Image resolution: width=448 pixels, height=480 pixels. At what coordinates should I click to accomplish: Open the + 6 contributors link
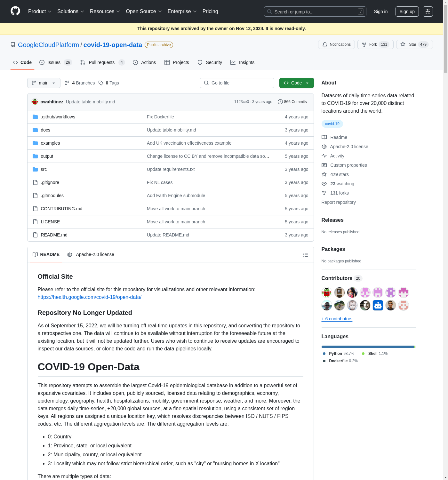(x=337, y=319)
